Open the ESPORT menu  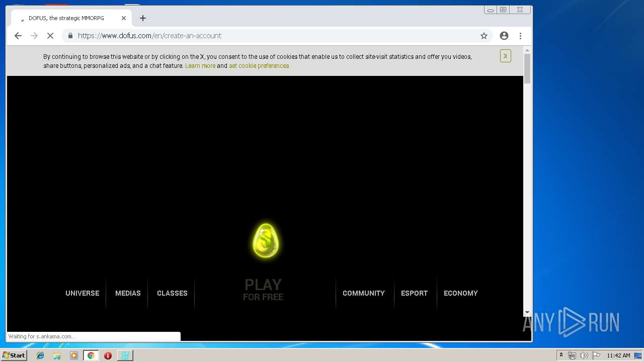[x=414, y=293]
